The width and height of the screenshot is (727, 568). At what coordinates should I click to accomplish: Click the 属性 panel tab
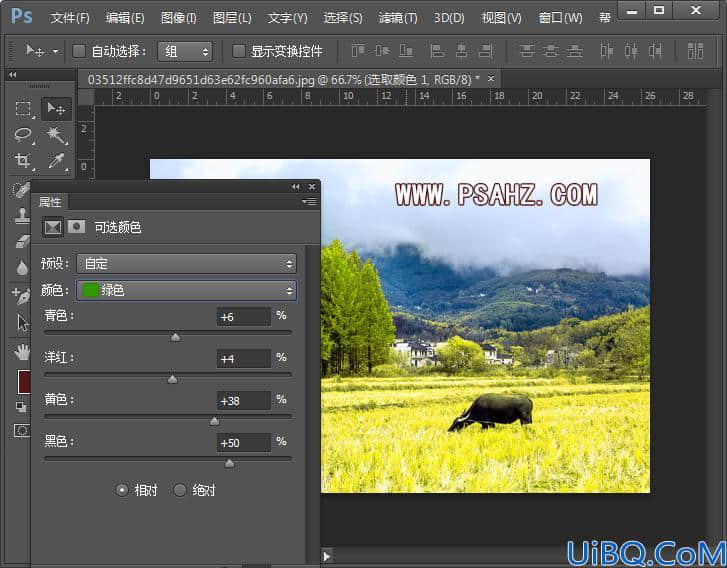pos(50,202)
